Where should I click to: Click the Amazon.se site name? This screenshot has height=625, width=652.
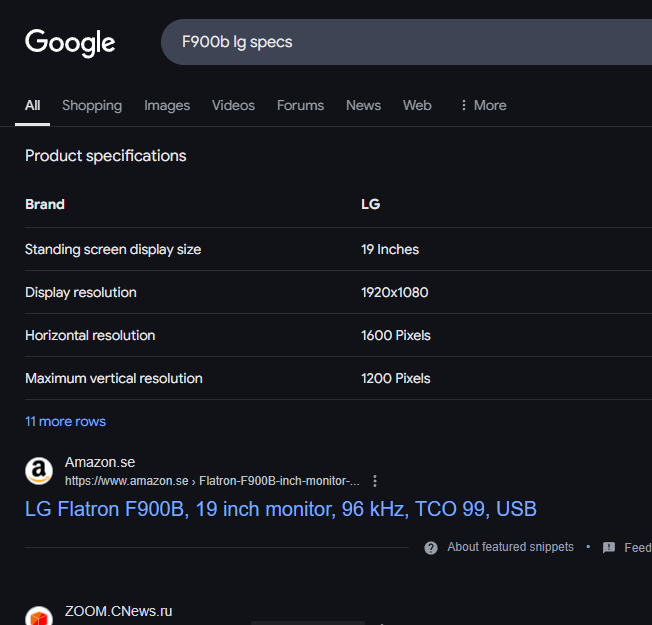(100, 462)
